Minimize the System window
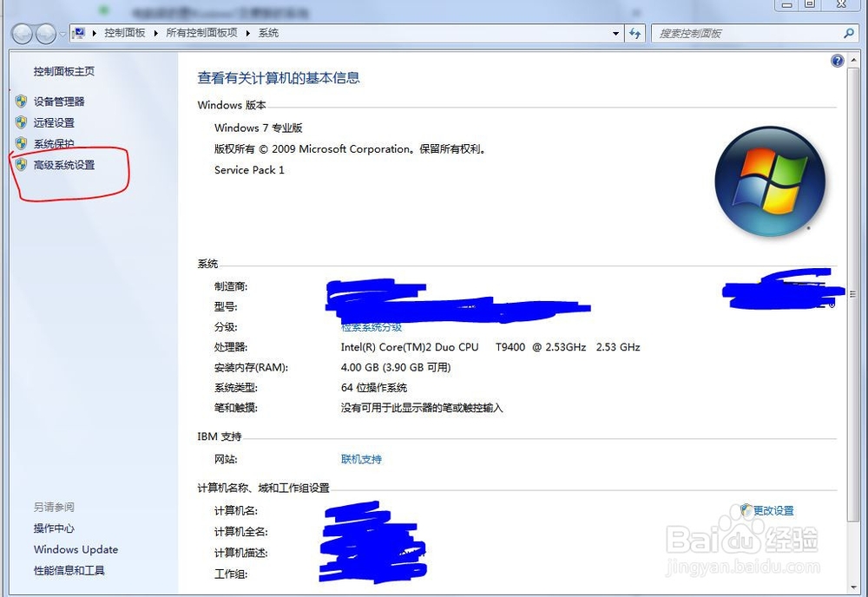Screen dimensions: 868x597 (x=786, y=4)
